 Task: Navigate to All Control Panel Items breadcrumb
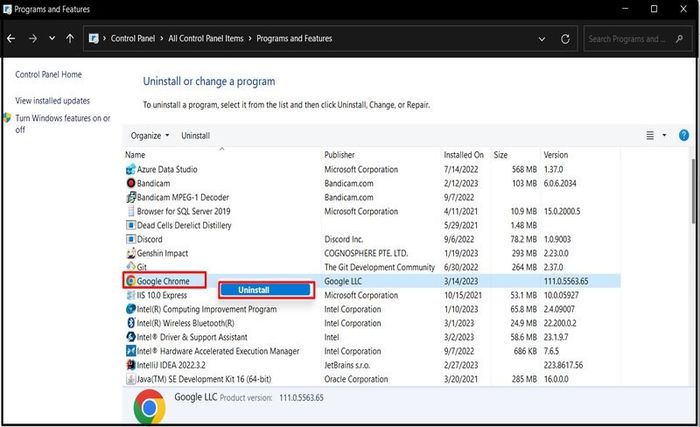pos(206,39)
